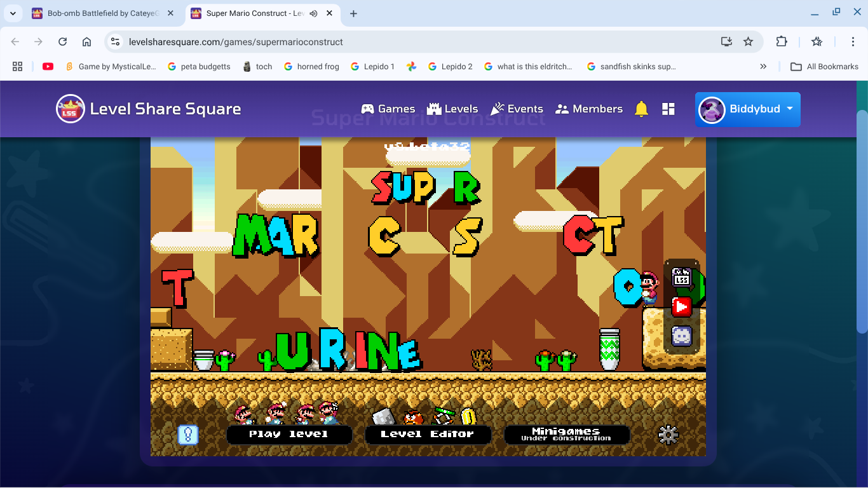
Task: Open the Game by MysticalLe... bookmark
Action: (x=111, y=66)
